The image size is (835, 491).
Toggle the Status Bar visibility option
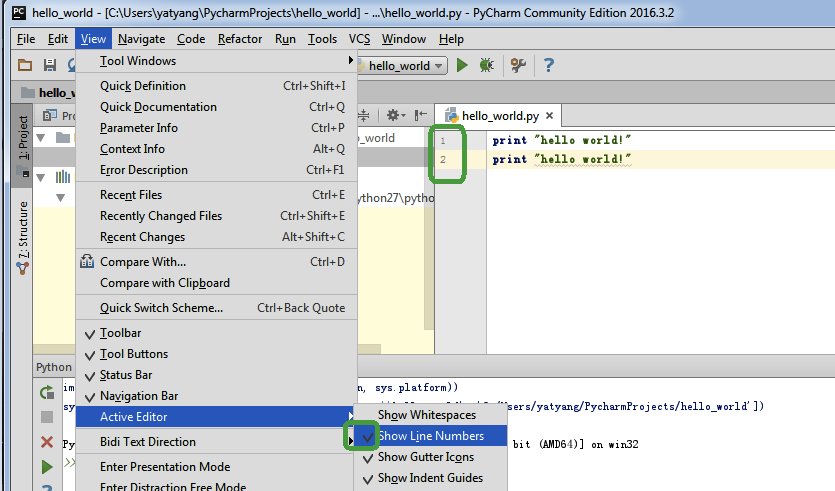216,375
